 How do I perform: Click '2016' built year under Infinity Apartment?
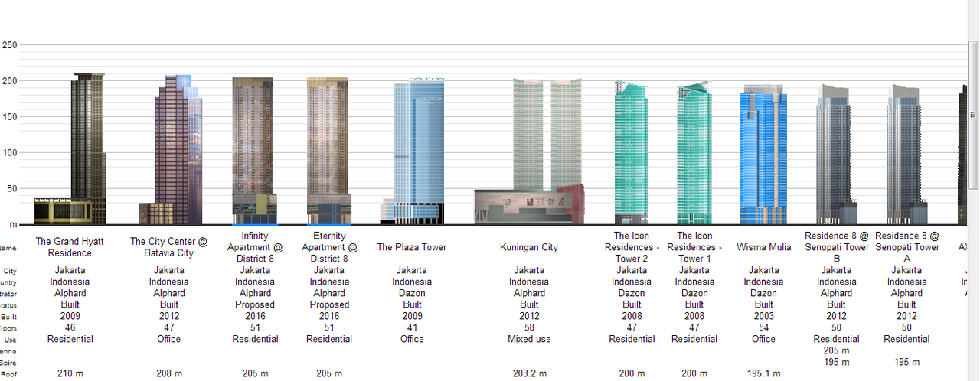coord(255,316)
